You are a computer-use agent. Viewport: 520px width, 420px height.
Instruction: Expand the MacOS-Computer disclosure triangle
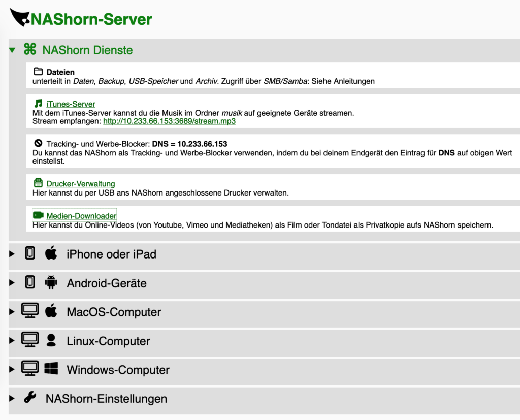coord(12,312)
